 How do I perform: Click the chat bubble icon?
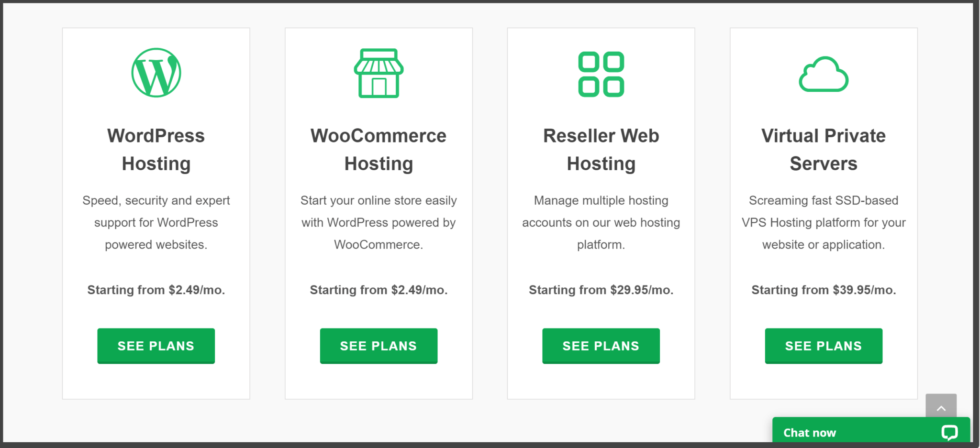point(949,433)
